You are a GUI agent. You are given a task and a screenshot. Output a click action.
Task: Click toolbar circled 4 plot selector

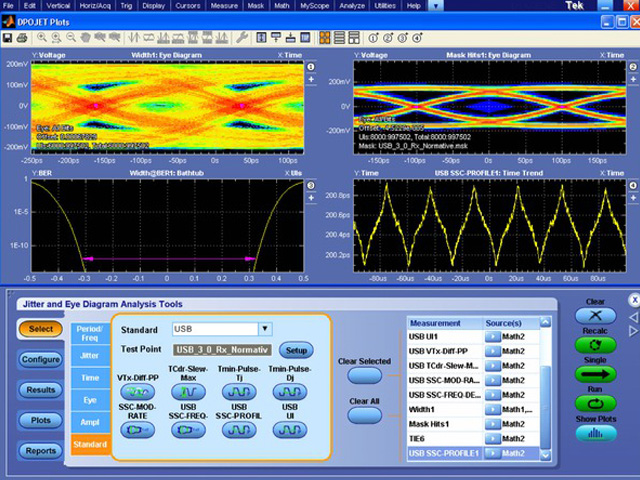point(417,38)
